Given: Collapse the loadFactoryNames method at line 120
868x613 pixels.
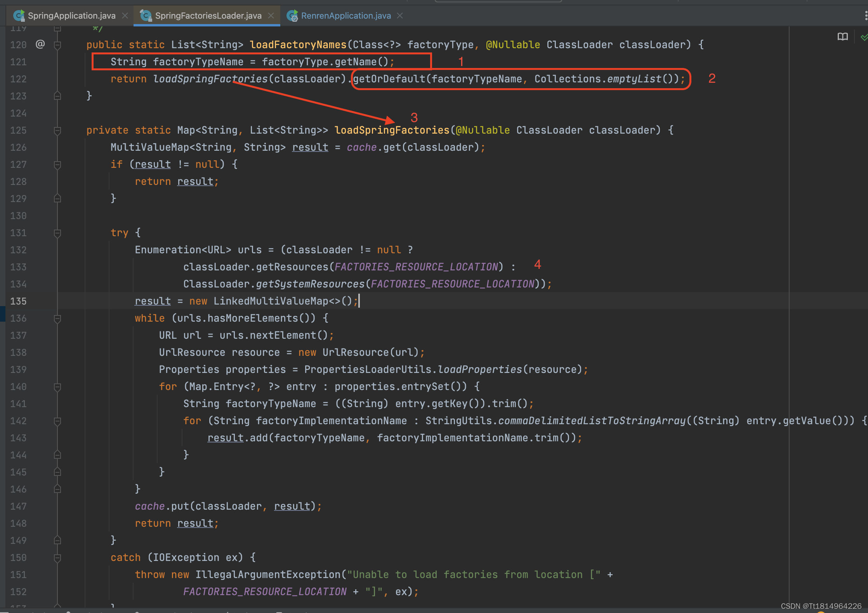Looking at the screenshot, I should [57, 45].
